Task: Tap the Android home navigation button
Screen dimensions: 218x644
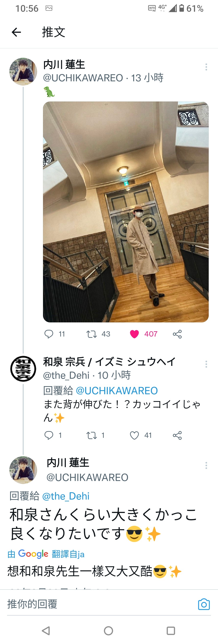Action: coord(109,631)
